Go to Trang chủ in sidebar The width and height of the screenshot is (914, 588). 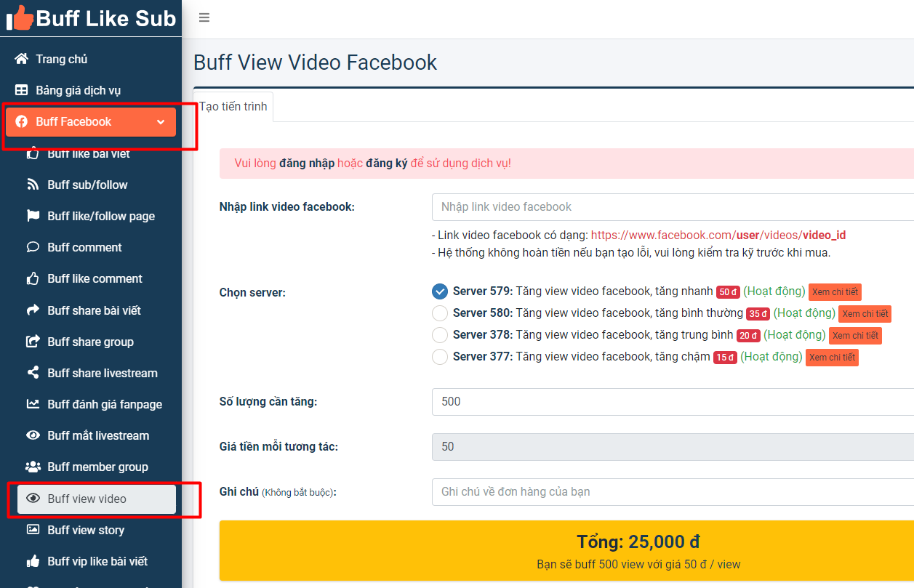pyautogui.click(x=91, y=59)
